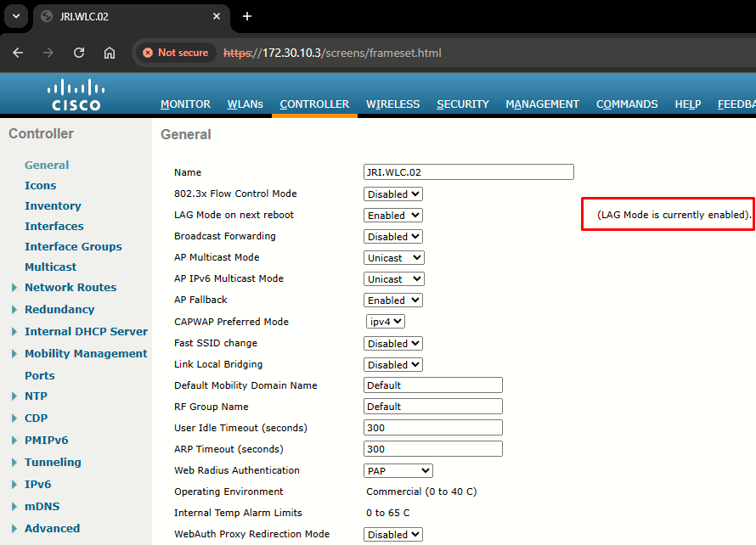Viewport: 756px width, 545px height.
Task: Open the WLANs menu
Action: point(245,104)
